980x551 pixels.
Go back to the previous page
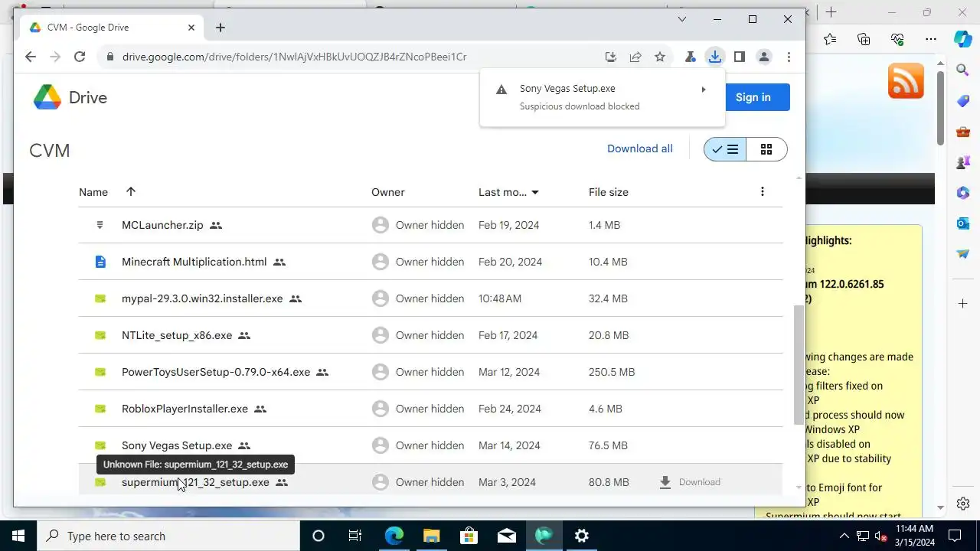30,57
